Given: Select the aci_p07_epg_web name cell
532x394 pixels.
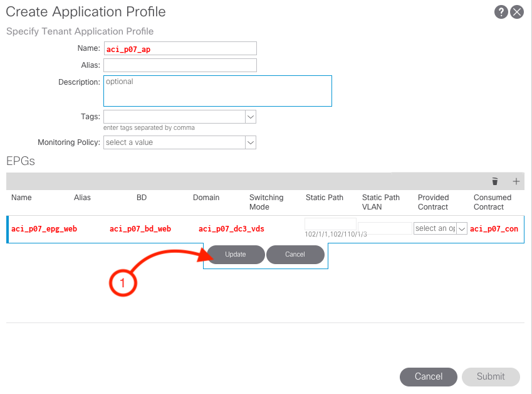Looking at the screenshot, I should coord(44,229).
